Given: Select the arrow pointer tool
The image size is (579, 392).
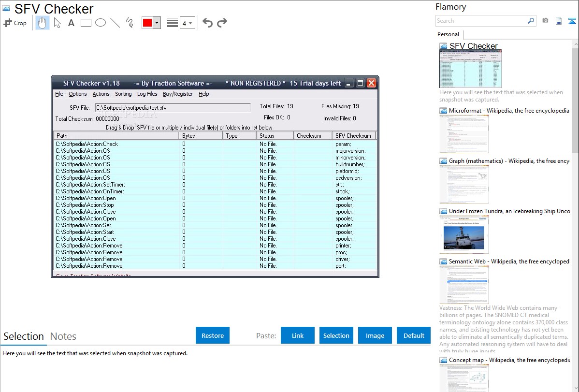Looking at the screenshot, I should pos(57,23).
